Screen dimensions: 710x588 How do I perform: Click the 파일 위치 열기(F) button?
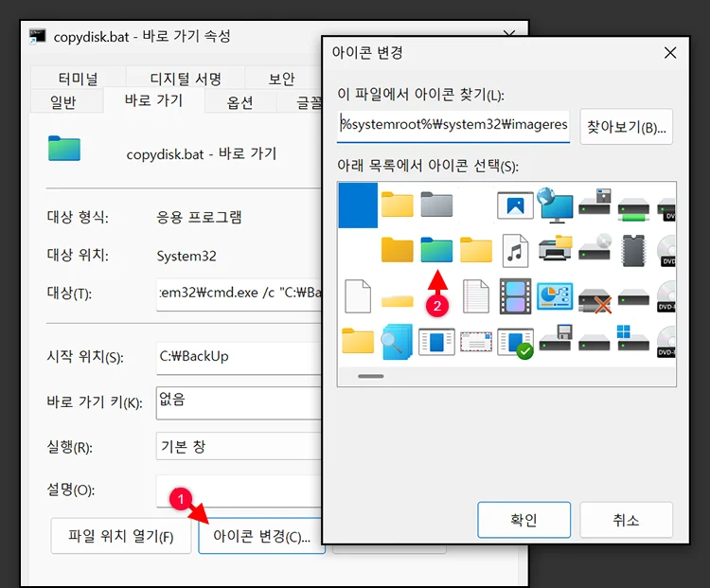tap(121, 536)
